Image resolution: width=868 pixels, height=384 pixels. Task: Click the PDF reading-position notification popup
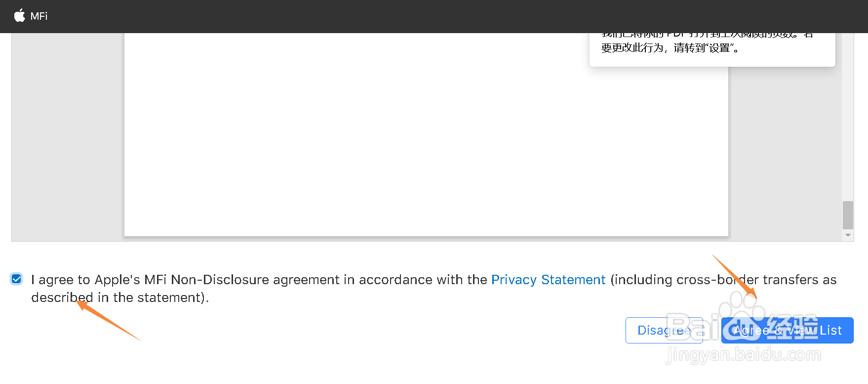tap(711, 49)
